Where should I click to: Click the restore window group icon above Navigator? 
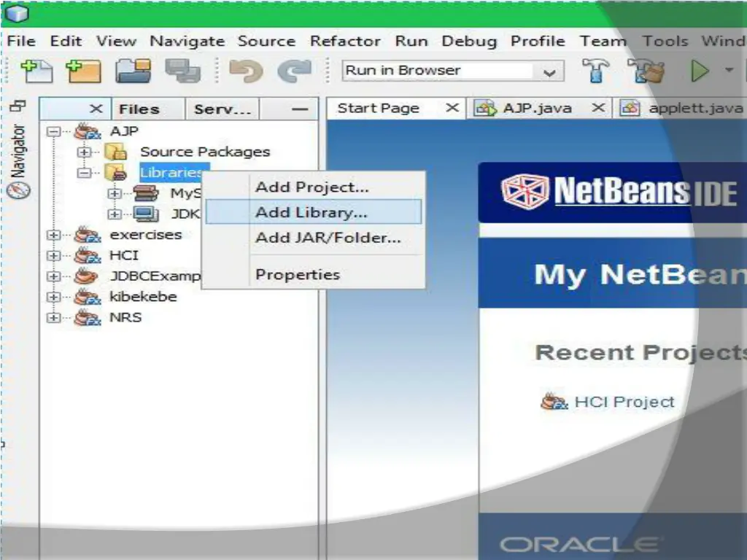18,106
